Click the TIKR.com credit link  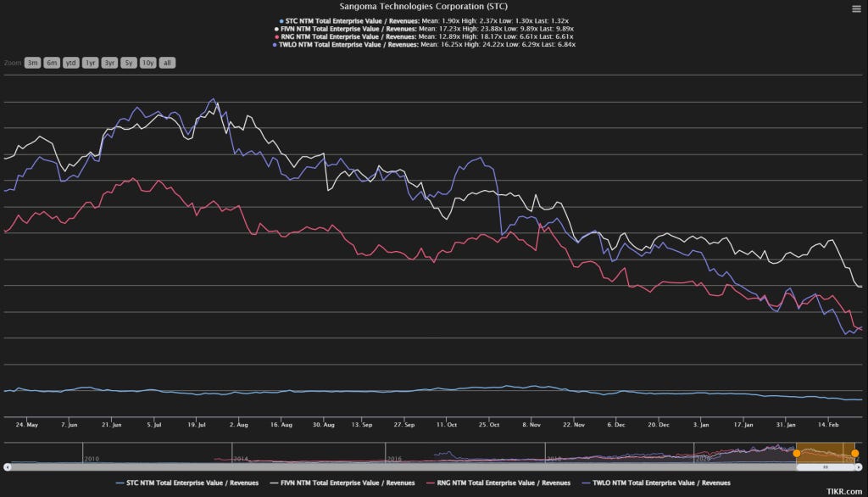844,491
